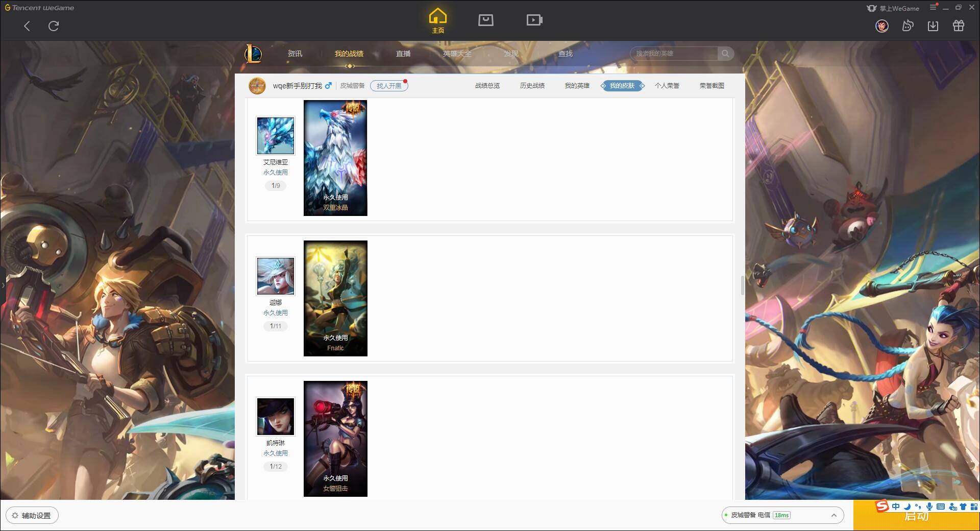The width and height of the screenshot is (980, 531).
Task: Switch to the 查找 tab
Action: pyautogui.click(x=565, y=54)
